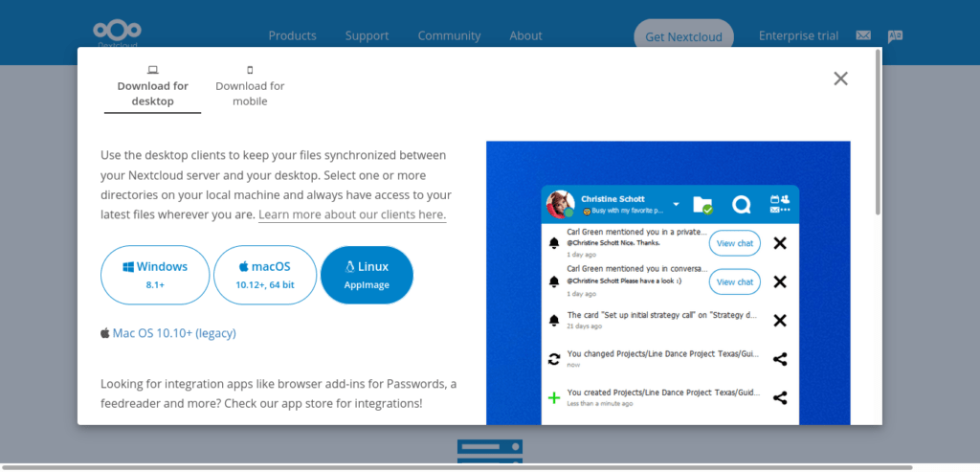Click the Talk chat bubble icon
Viewport: 980px width, 472px height.
(742, 205)
